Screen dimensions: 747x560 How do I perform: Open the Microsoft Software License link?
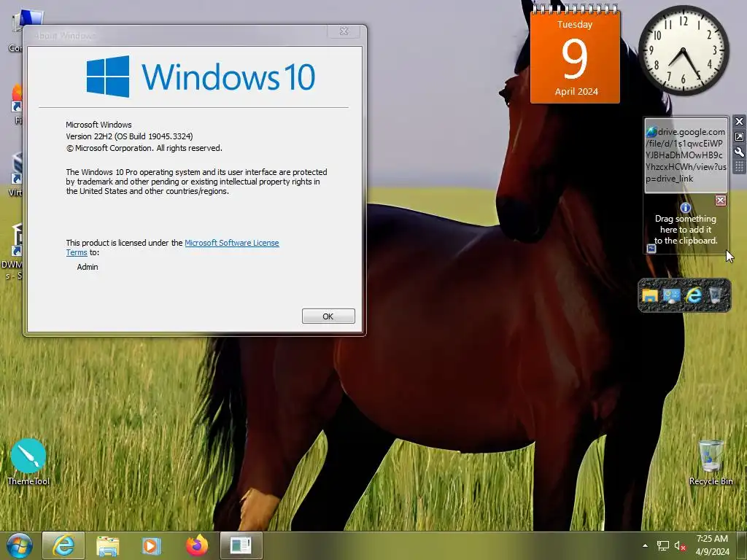click(231, 243)
